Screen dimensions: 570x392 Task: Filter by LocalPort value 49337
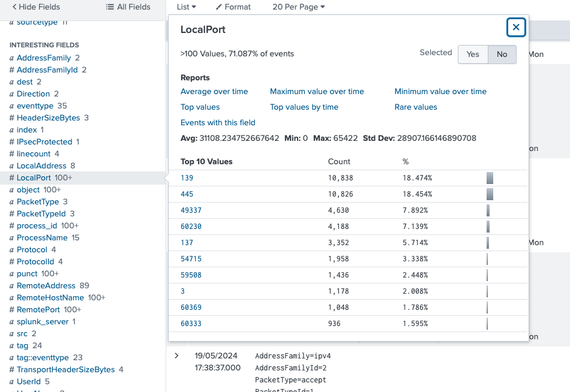click(191, 210)
